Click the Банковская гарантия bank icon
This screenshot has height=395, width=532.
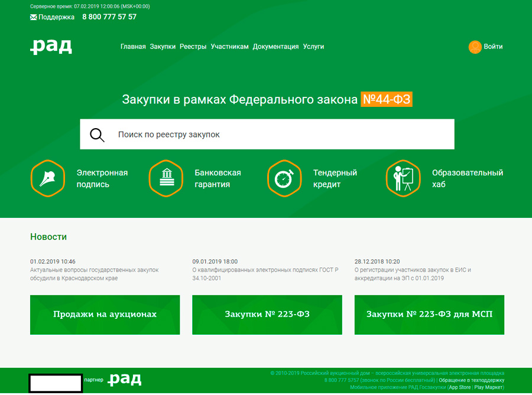(x=166, y=178)
